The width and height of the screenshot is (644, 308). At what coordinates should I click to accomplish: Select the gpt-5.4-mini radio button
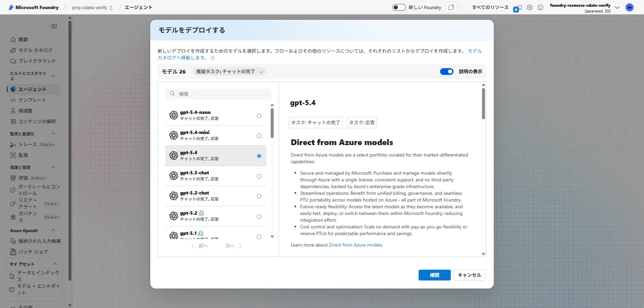click(x=259, y=136)
